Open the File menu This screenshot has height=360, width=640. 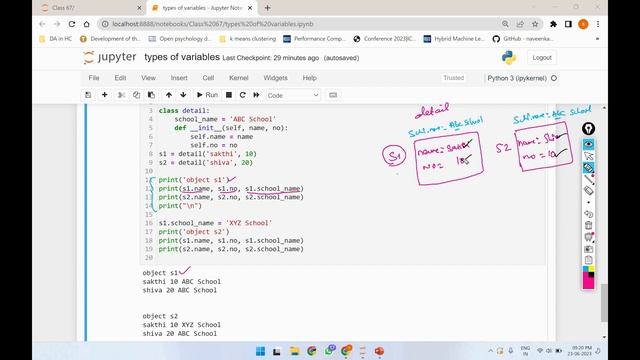tap(94, 78)
